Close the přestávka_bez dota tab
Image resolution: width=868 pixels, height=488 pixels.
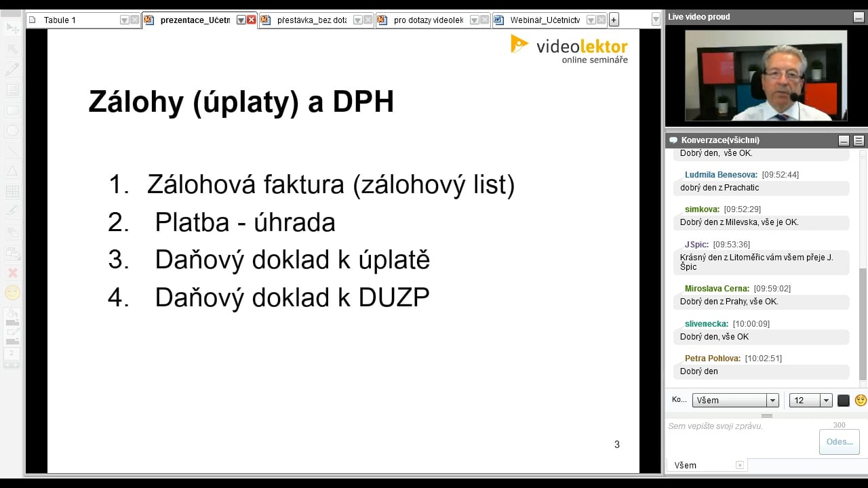tap(368, 20)
